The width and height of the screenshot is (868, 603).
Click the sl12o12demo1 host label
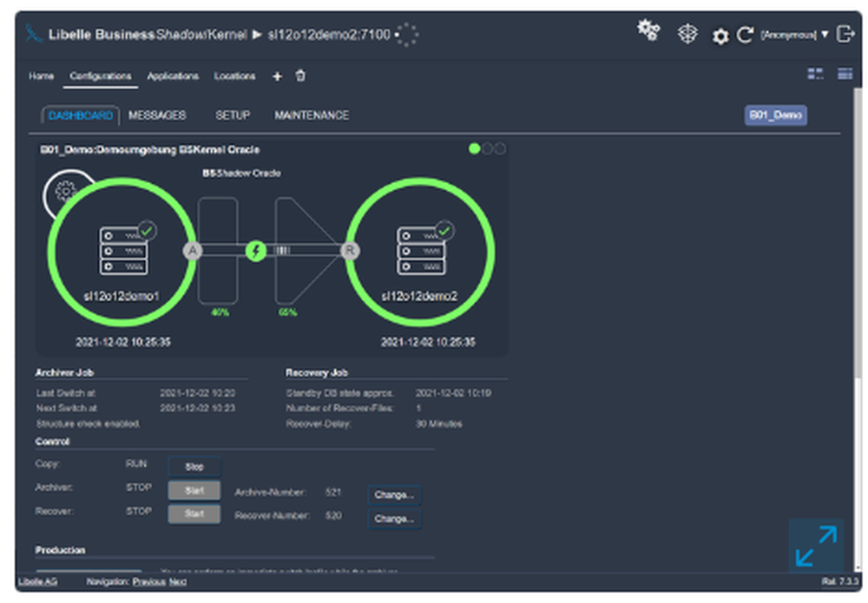click(x=122, y=296)
